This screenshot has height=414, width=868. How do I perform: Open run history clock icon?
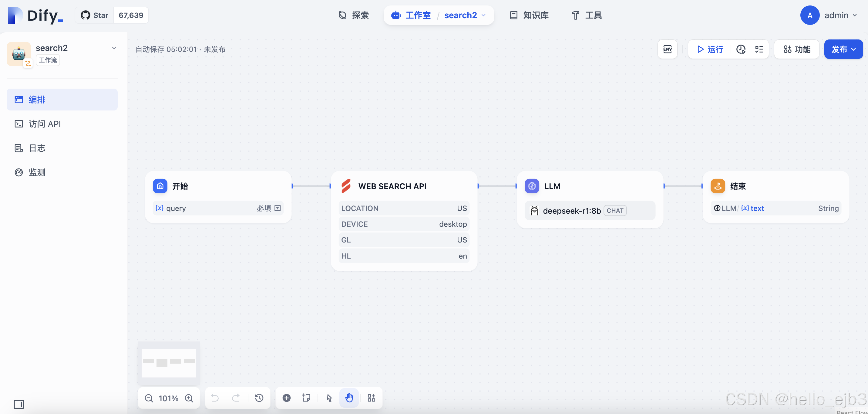pos(741,49)
